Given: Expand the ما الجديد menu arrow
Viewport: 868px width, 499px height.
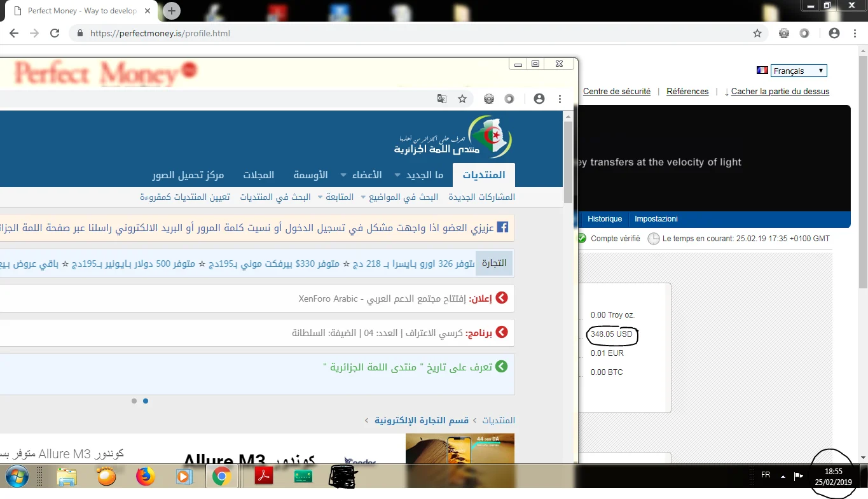Looking at the screenshot, I should [x=398, y=175].
